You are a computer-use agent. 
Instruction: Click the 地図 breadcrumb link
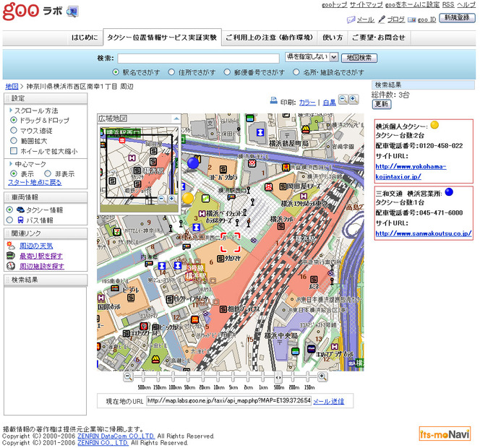pyautogui.click(x=12, y=87)
